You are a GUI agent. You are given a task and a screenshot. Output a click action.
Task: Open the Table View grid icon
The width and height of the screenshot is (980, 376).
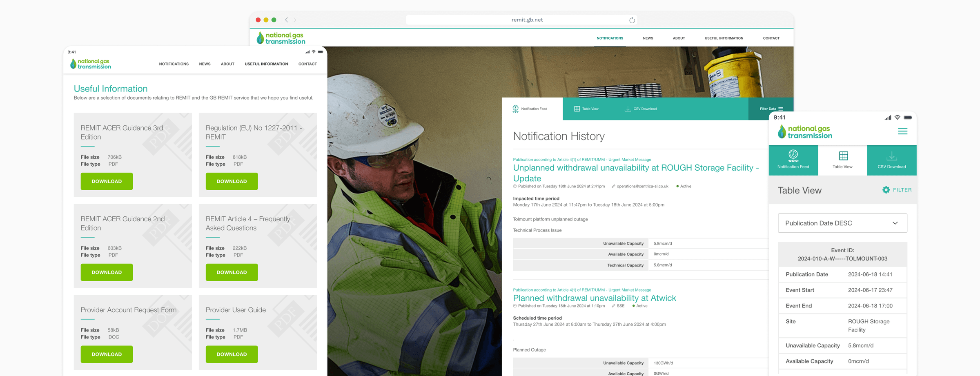577,109
